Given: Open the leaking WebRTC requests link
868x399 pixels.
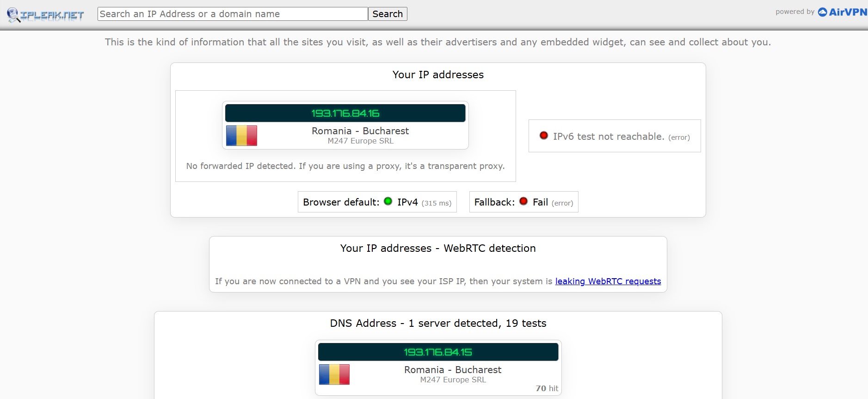Looking at the screenshot, I should [608, 281].
